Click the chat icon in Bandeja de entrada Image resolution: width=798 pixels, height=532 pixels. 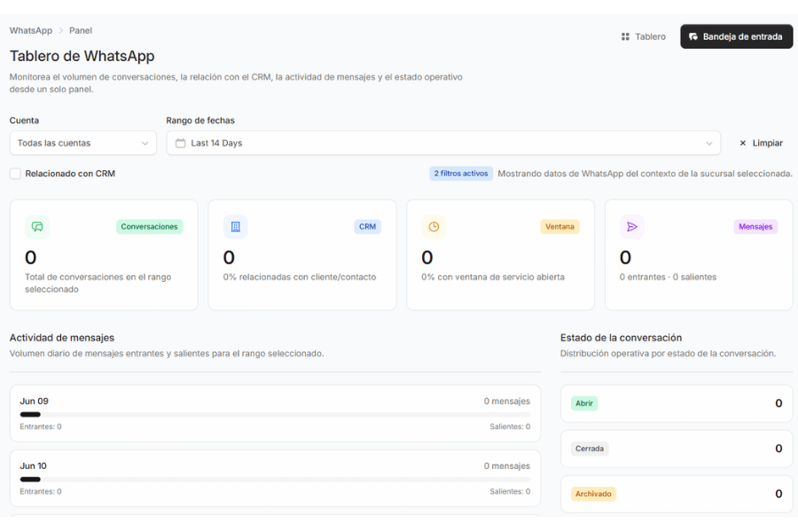(x=692, y=36)
